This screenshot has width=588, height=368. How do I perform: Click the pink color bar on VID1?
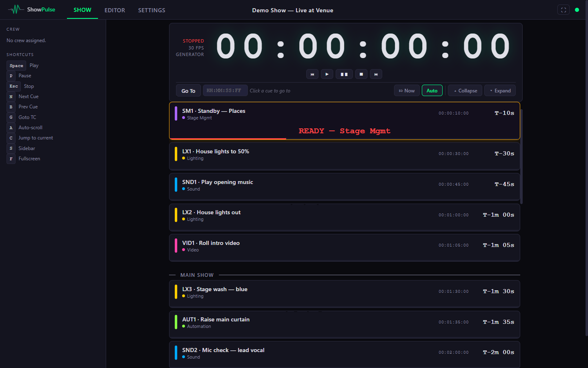point(176,246)
